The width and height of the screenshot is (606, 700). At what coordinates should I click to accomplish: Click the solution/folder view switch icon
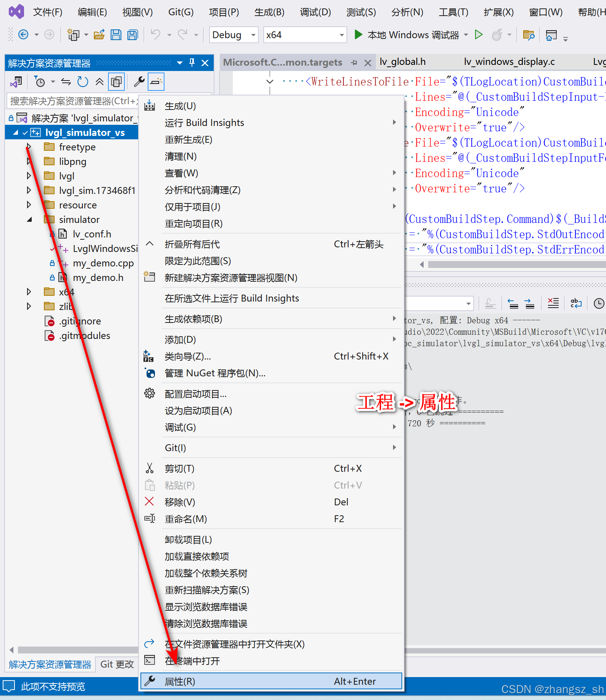(16, 82)
